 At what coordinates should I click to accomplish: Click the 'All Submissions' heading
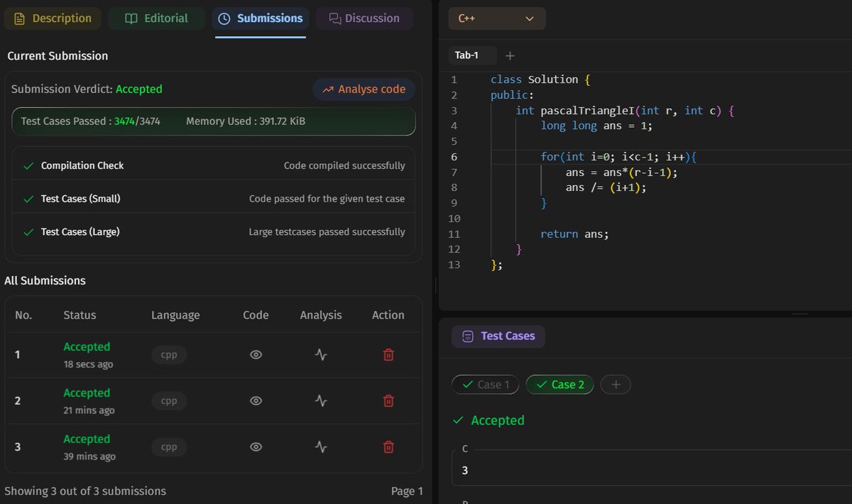[x=45, y=281]
